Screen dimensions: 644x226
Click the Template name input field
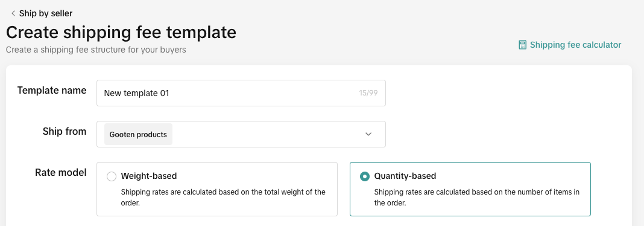coord(241,93)
